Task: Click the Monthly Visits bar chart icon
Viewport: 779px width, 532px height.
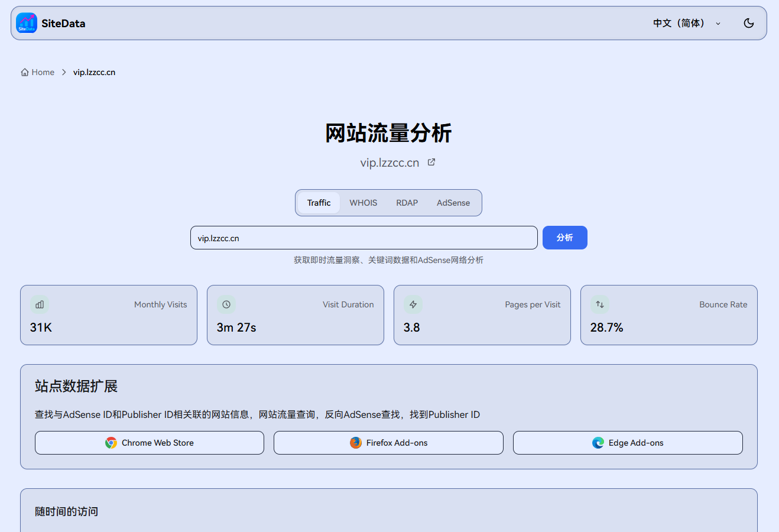Action: pyautogui.click(x=40, y=304)
